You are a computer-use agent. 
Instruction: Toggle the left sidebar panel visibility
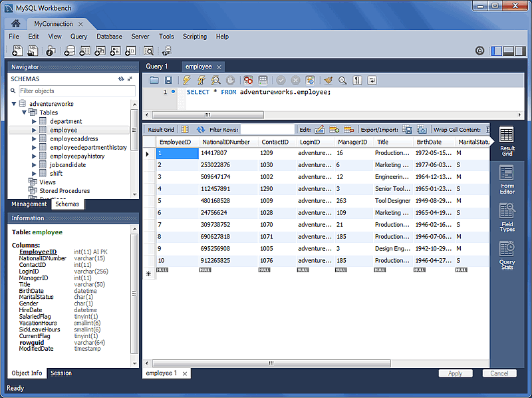click(497, 51)
